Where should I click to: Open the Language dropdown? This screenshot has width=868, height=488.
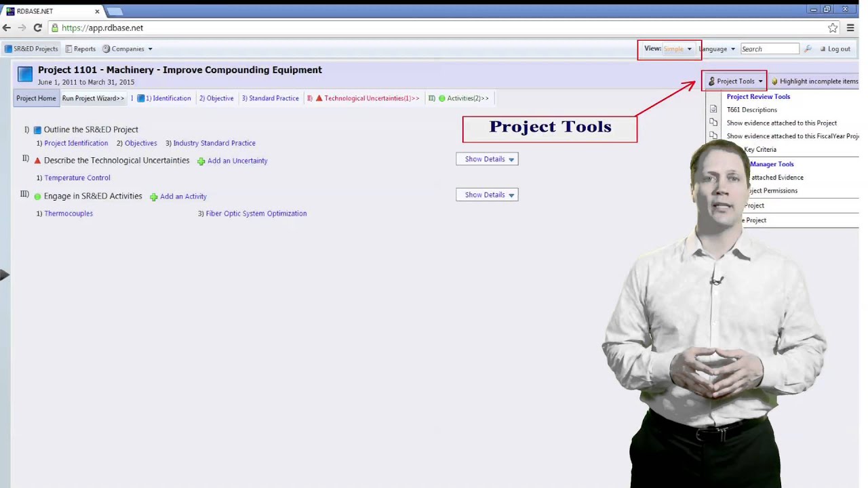point(717,49)
